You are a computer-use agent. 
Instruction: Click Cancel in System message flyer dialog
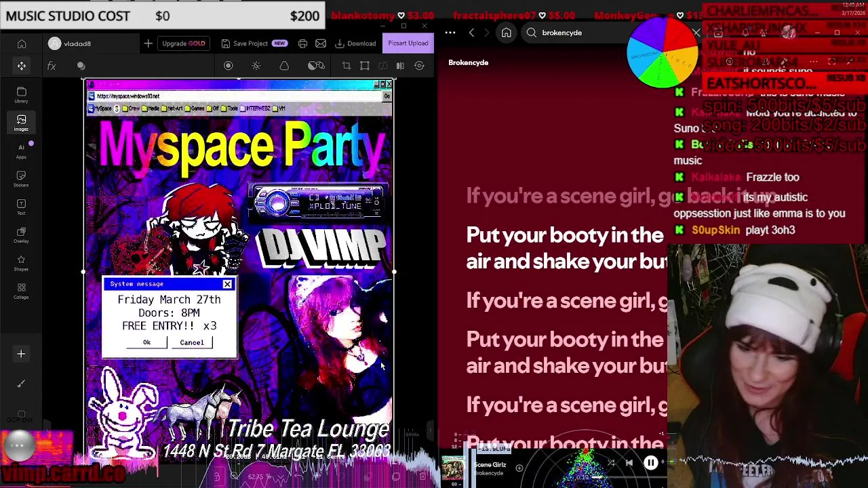point(191,342)
